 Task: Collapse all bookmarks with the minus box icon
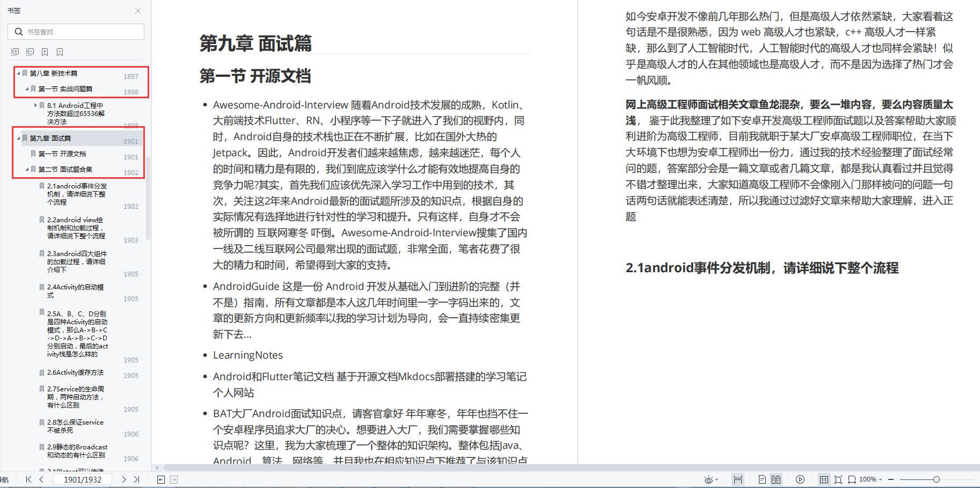(30, 52)
